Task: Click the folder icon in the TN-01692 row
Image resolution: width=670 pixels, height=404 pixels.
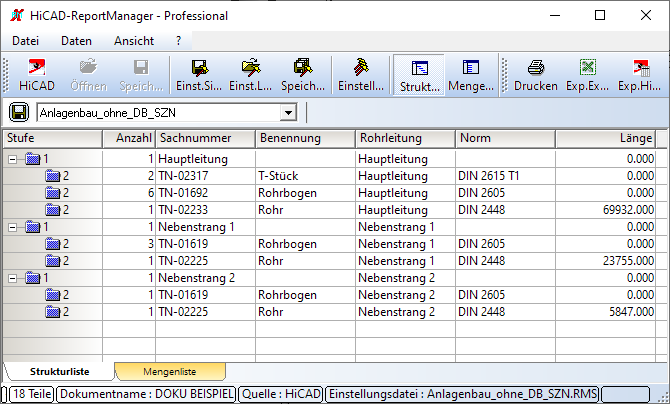Action: 53,193
